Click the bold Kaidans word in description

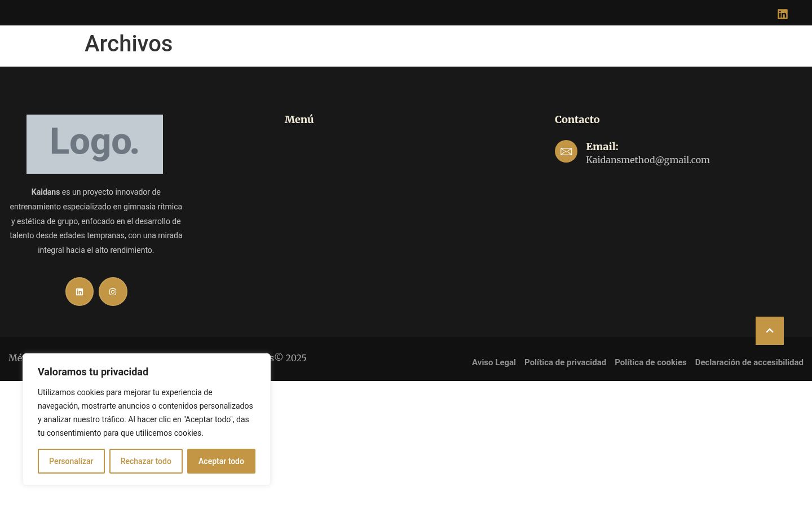46,192
